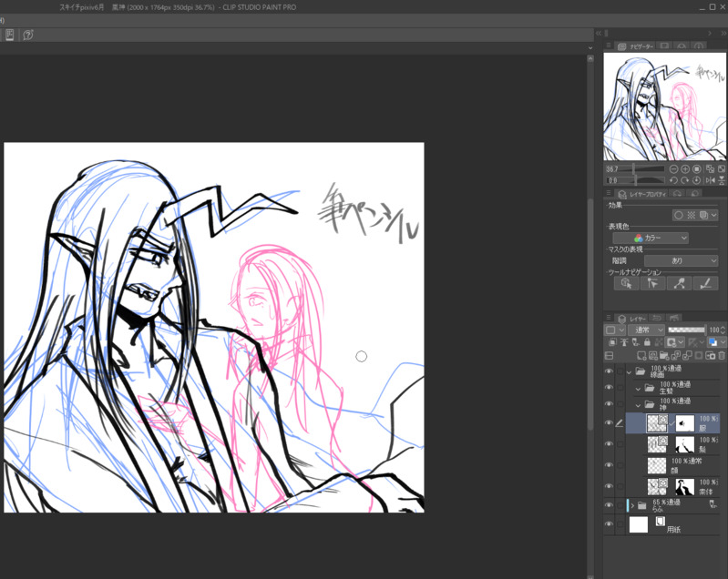Image resolution: width=728 pixels, height=579 pixels.
Task: Open the mask gradation あり dropdown
Action: coord(682,260)
